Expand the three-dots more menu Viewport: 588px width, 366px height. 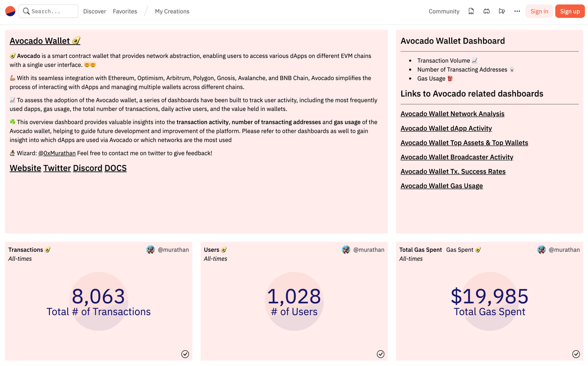point(517,11)
